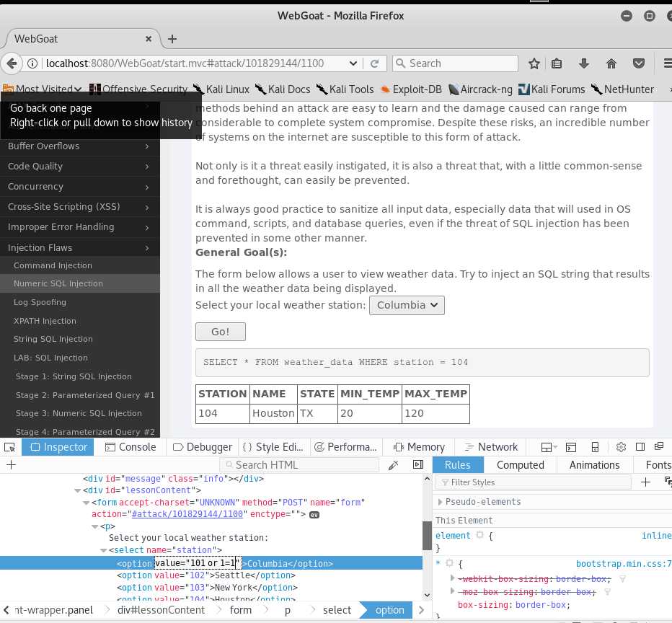Screen dimensions: 672x623
Task: Toggle filter for -moz-box-sizing property
Action: [x=607, y=592]
